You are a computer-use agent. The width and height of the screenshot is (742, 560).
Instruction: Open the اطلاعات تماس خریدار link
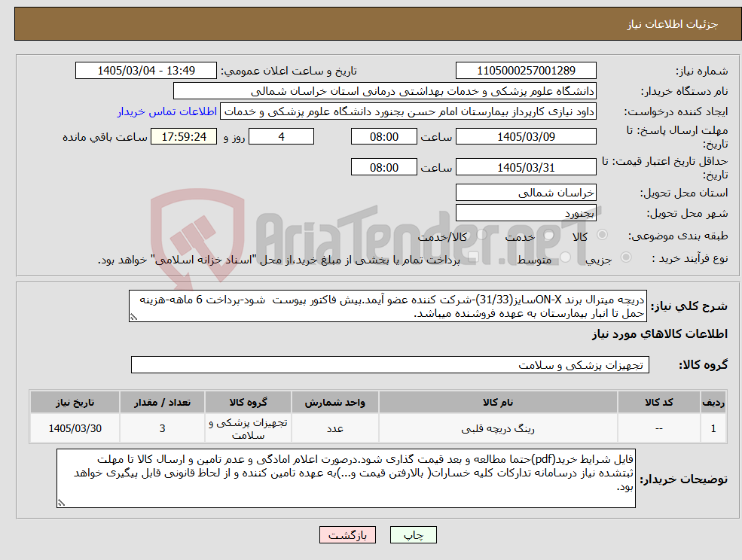167,111
